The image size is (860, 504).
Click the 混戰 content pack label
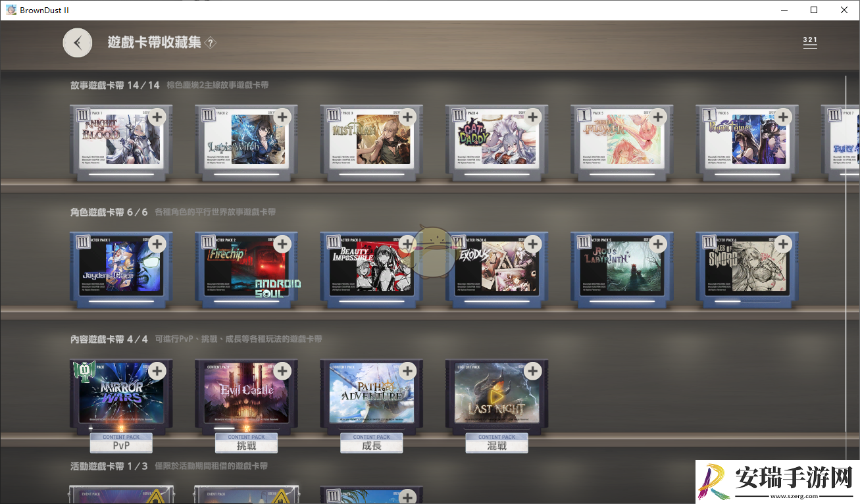pos(497,443)
